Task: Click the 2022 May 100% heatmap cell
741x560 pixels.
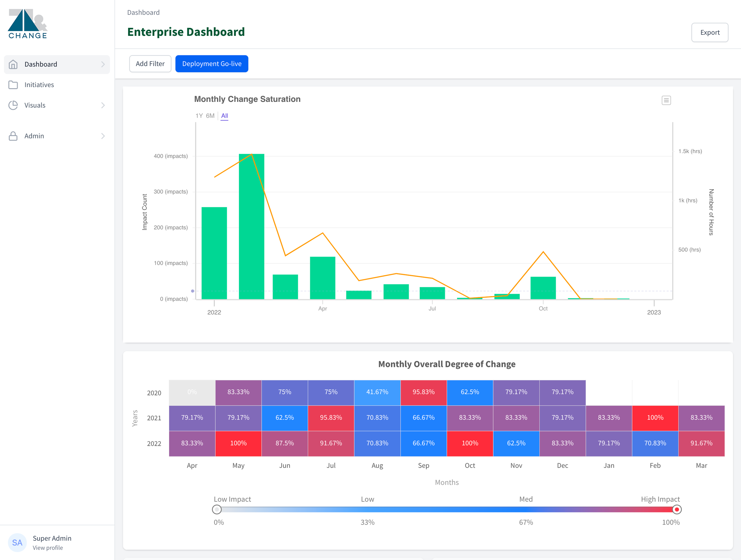Action: point(238,443)
